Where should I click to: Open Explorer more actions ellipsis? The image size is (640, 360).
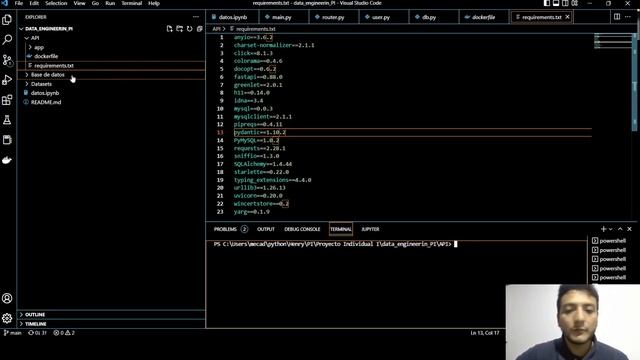(196, 17)
